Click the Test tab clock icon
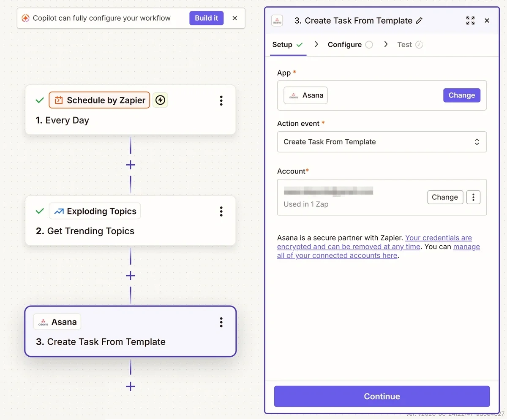The image size is (507, 420). (x=419, y=45)
